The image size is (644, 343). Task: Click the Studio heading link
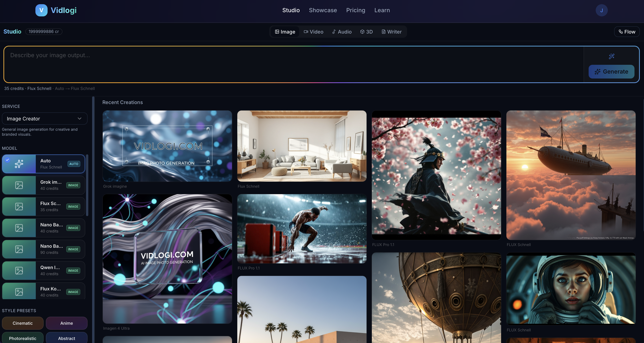coord(12,32)
